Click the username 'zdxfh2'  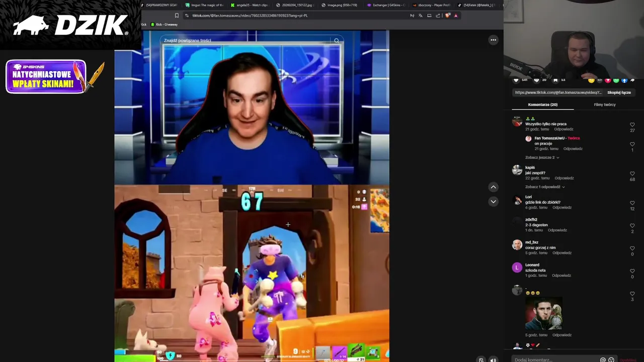click(x=531, y=220)
